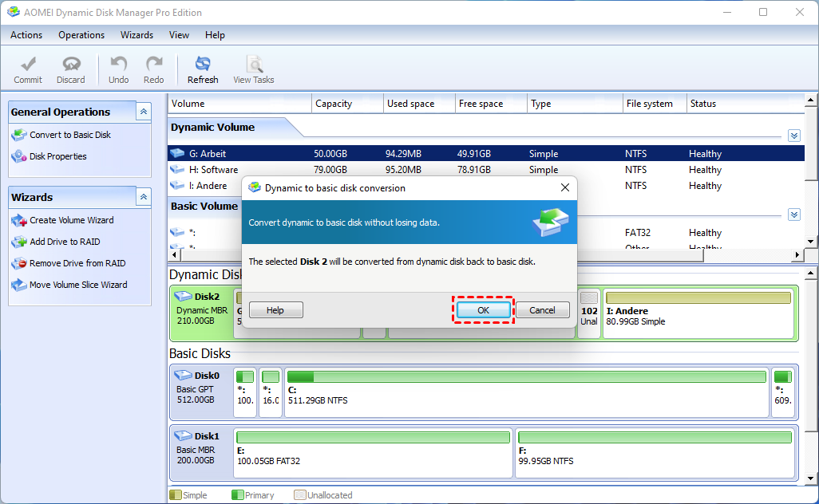Image resolution: width=819 pixels, height=504 pixels.
Task: Sort by the Status column header
Action: (x=746, y=104)
